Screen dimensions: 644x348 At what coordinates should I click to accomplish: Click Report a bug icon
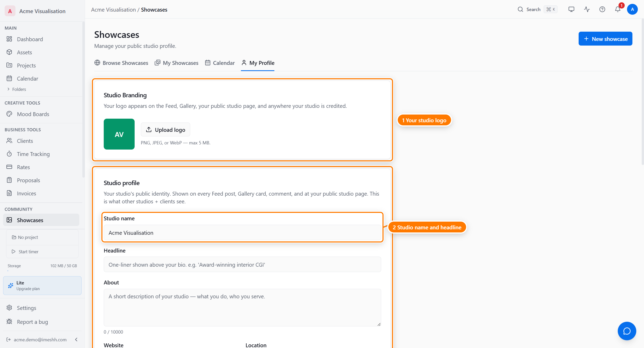coord(9,321)
